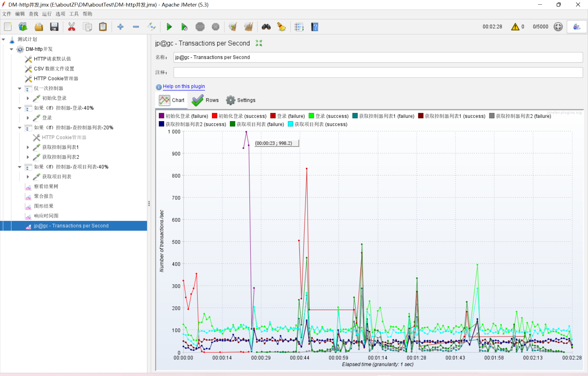Click the Clear All broom icon
This screenshot has height=376, width=588.
(249, 27)
